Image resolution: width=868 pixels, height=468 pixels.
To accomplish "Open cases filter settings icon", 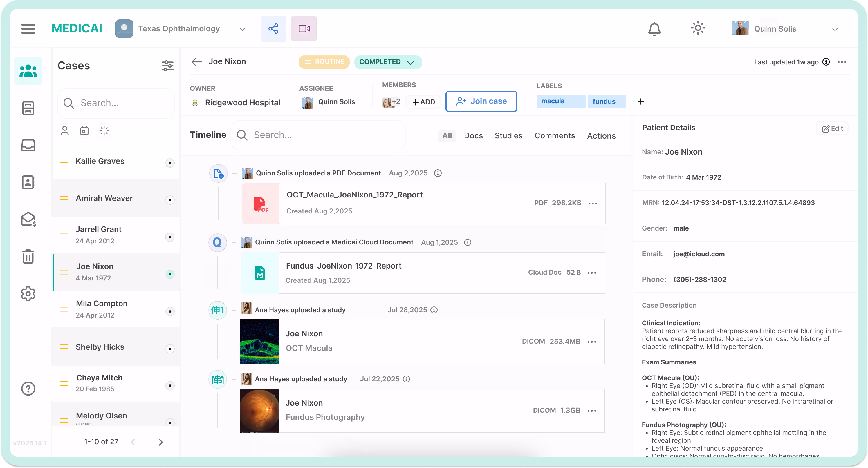I will (167, 66).
